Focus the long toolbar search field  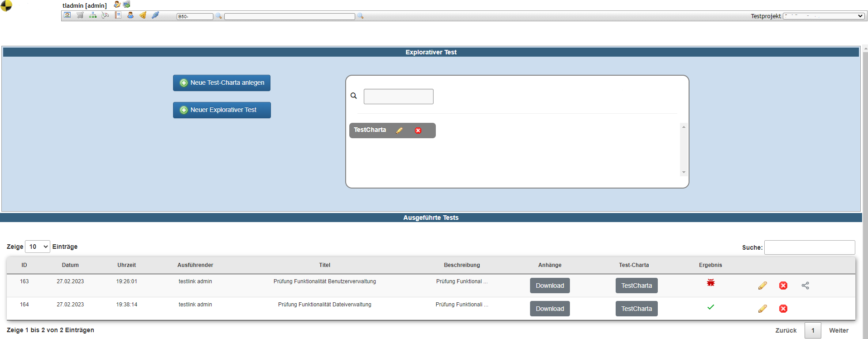pyautogui.click(x=289, y=16)
